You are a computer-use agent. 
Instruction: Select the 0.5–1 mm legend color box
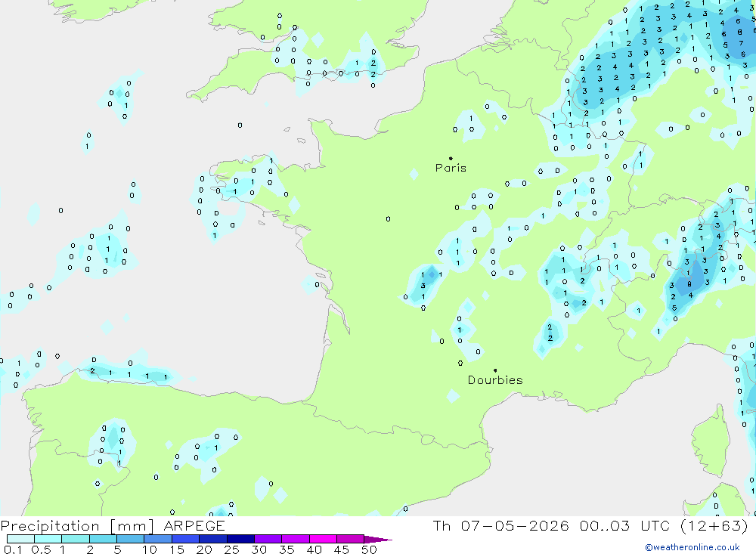48,539
